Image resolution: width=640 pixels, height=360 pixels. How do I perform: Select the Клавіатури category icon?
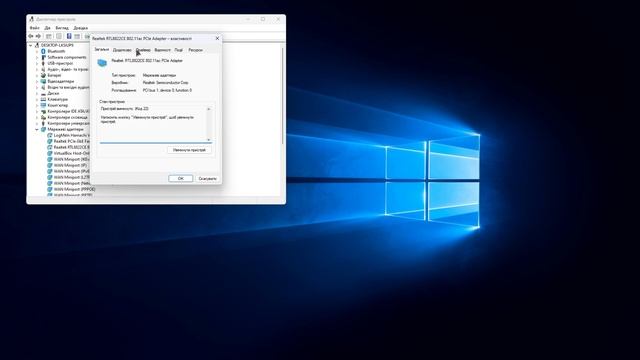[43, 99]
